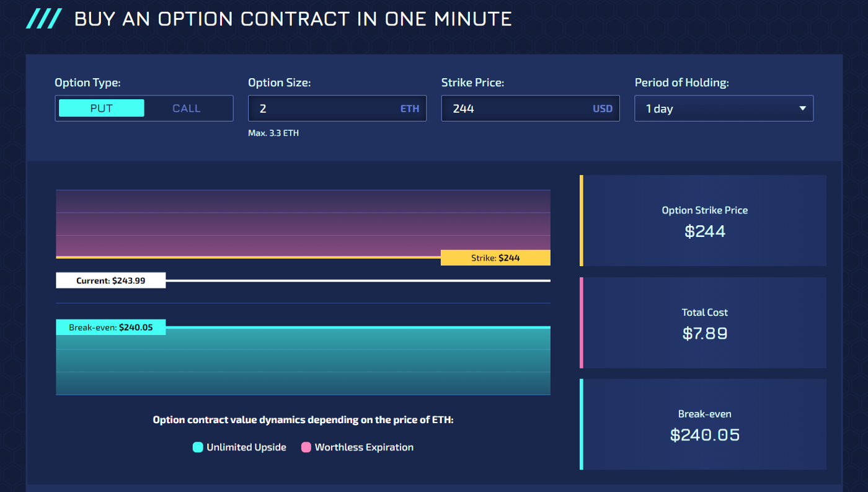Click the Option Size input field
The width and height of the screenshot is (868, 492).
[x=337, y=109]
